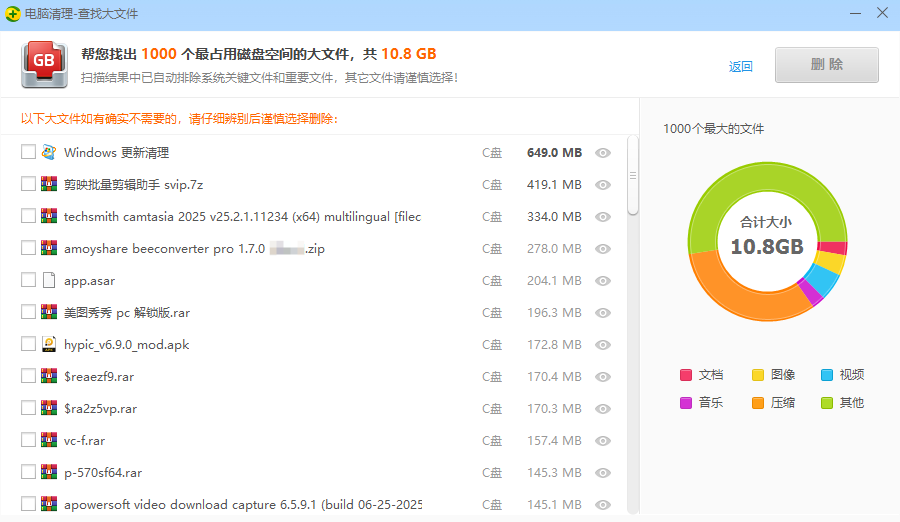Tick the checkbox beside p-570sf64.rar
This screenshot has width=900, height=522.
pos(28,473)
